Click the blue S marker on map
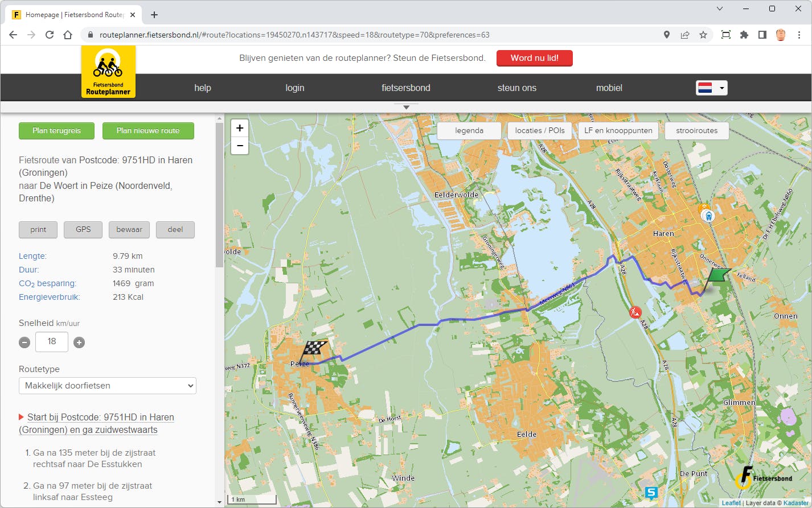Viewport: 812px width, 508px height. pos(651,493)
